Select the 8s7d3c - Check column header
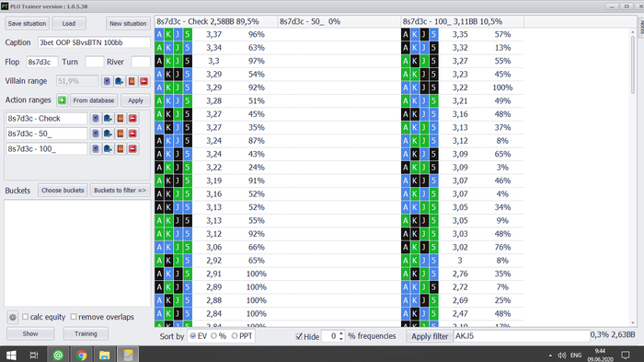The width and height of the screenshot is (644, 362). click(x=216, y=22)
